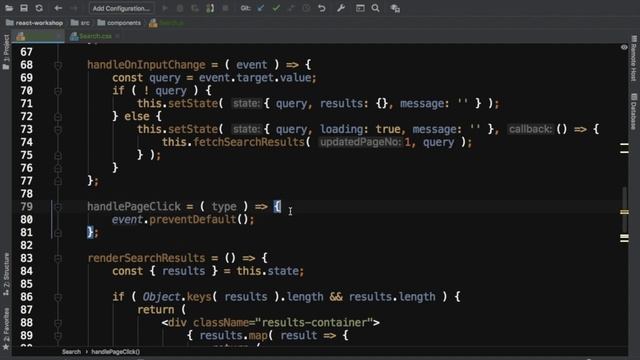Select the first open editor tab

(38, 36)
